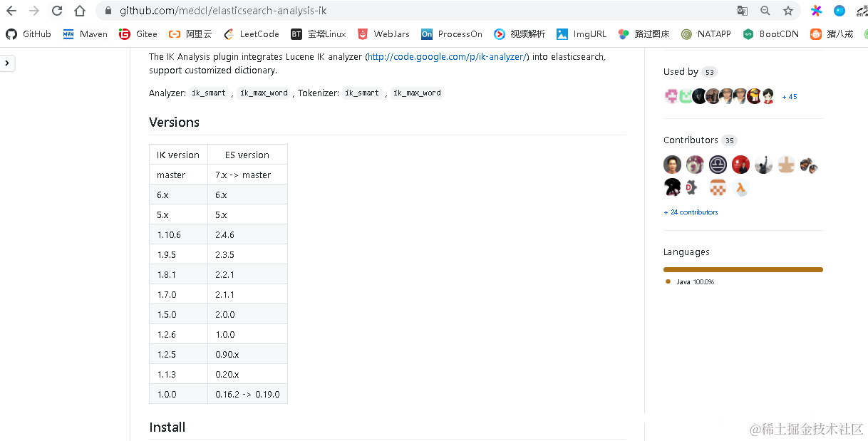
Task: Click the 'ES version' table header
Action: (x=247, y=155)
